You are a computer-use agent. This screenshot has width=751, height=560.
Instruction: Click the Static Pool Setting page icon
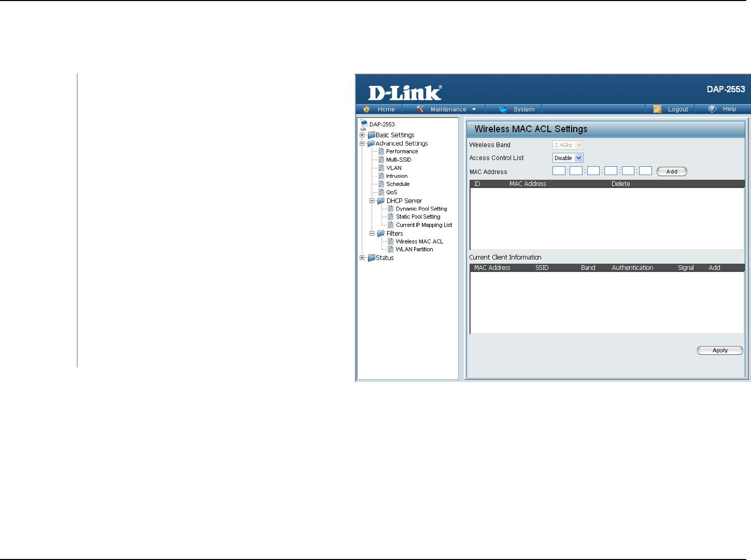coord(391,217)
